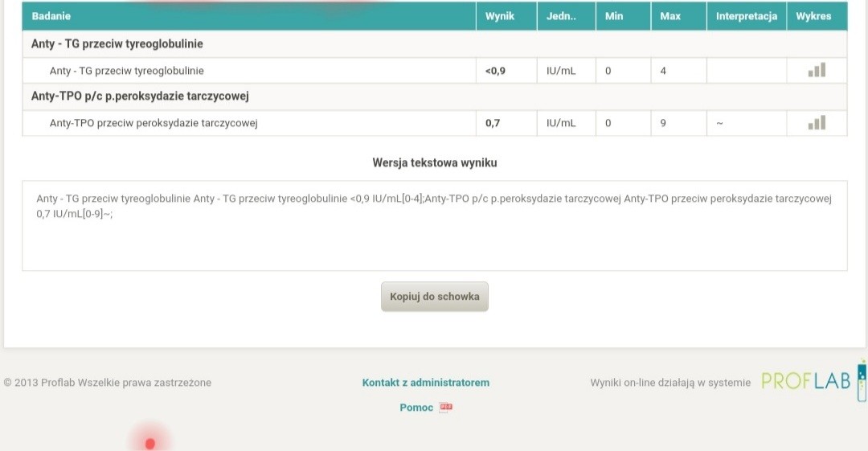Image resolution: width=868 pixels, height=451 pixels.
Task: Click the PDF icon beside Pomoc
Action: [x=446, y=408]
